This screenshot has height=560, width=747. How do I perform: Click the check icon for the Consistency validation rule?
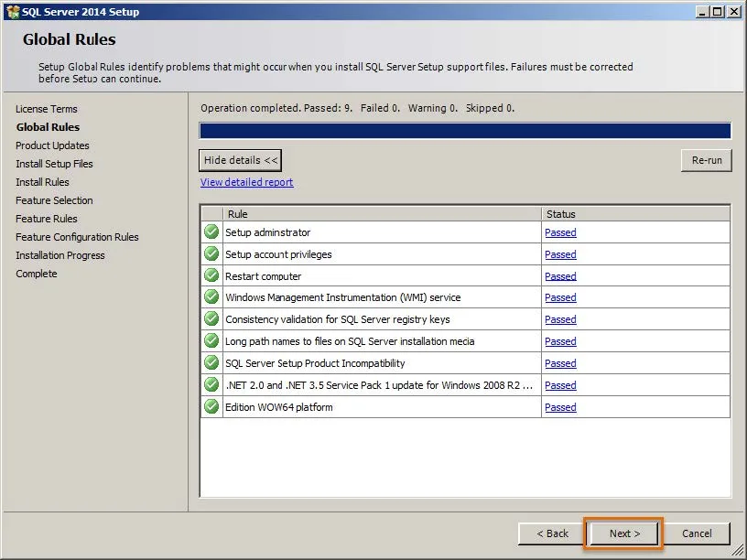[211, 319]
